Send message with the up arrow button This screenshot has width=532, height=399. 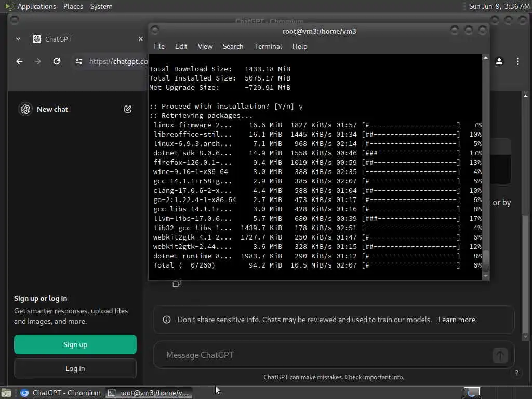(500, 355)
